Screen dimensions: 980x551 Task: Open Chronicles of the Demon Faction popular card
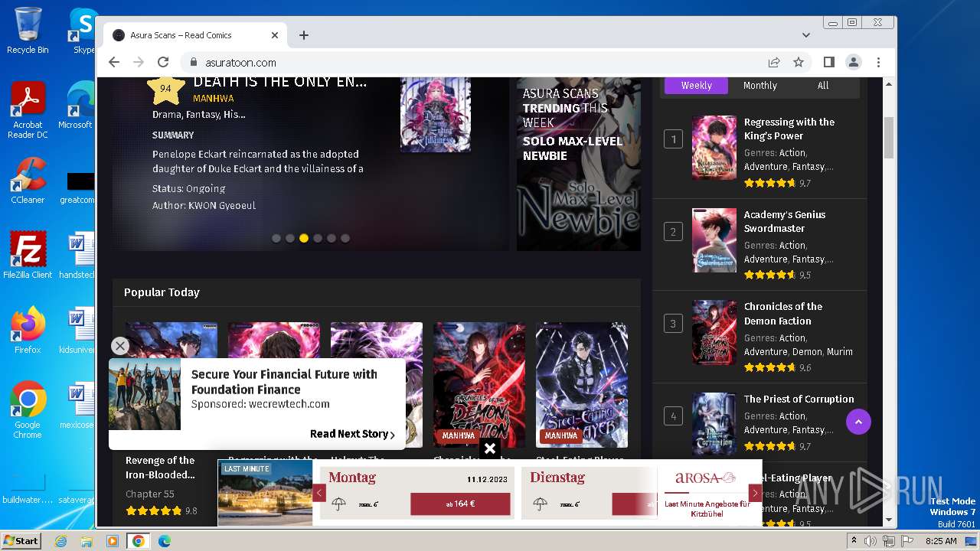479,385
